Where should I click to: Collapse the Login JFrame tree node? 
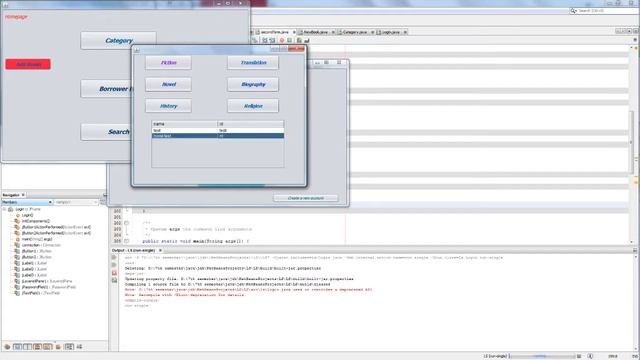click(x=4, y=209)
